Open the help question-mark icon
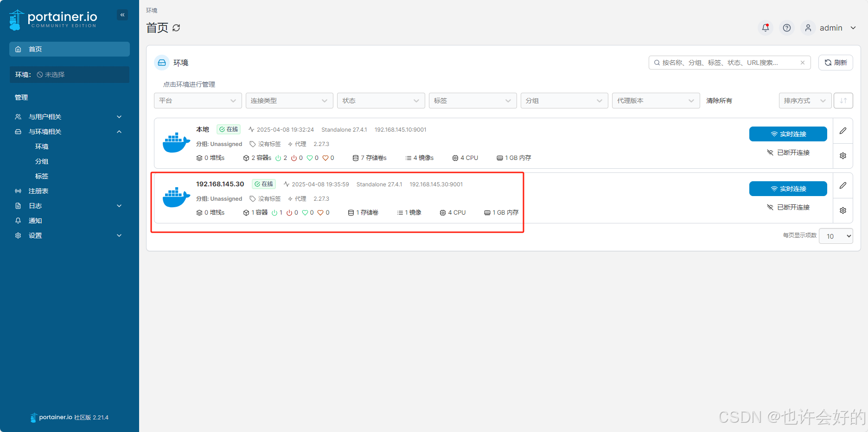This screenshot has height=432, width=868. coord(787,28)
